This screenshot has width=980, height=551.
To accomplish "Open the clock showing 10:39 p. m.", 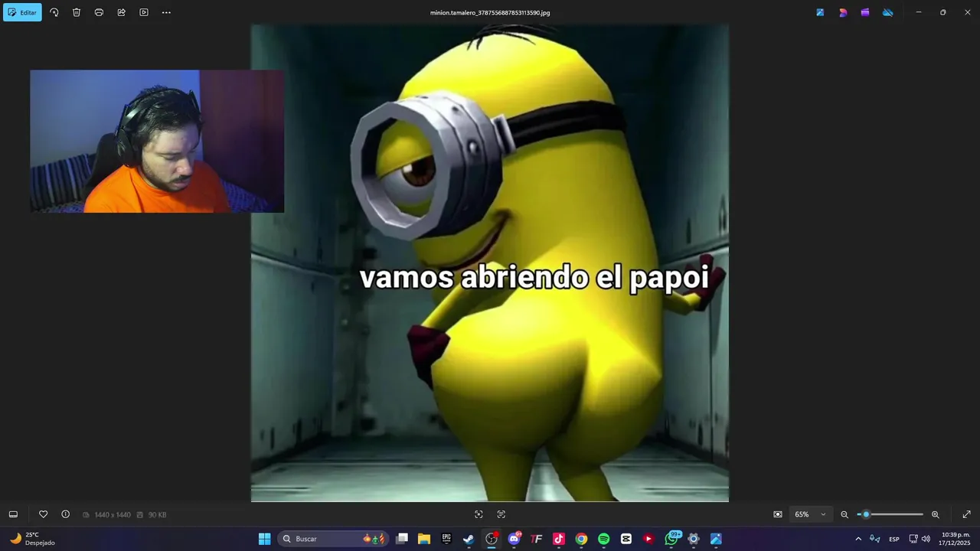I will (955, 539).
